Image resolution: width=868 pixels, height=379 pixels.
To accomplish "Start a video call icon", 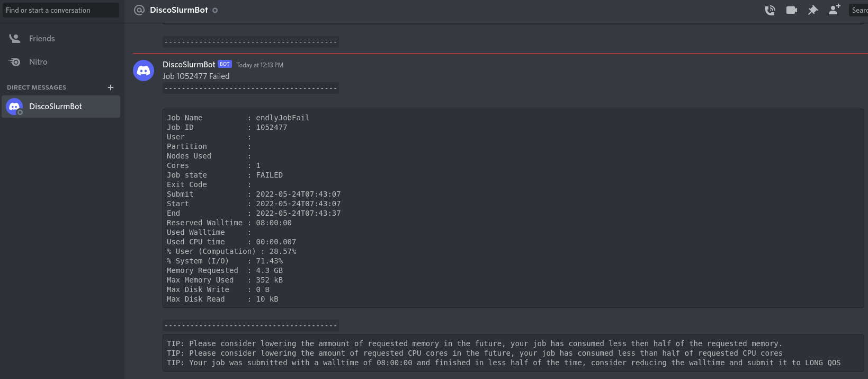I will tap(792, 10).
